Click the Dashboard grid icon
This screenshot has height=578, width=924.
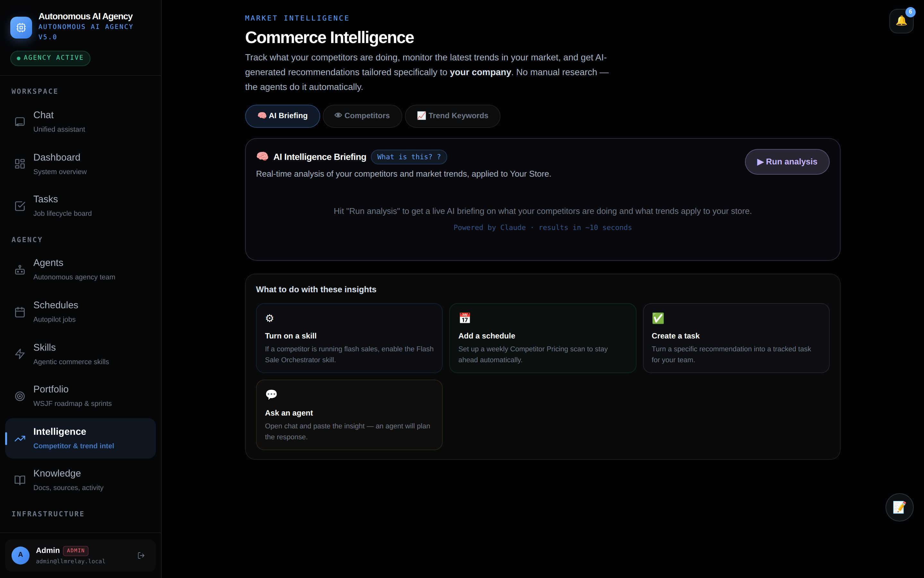click(x=20, y=164)
